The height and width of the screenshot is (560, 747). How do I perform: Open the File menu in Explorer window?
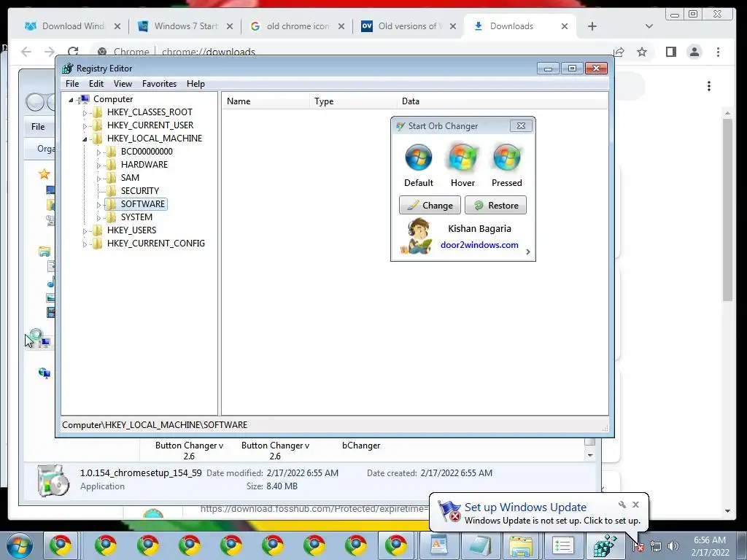click(38, 127)
